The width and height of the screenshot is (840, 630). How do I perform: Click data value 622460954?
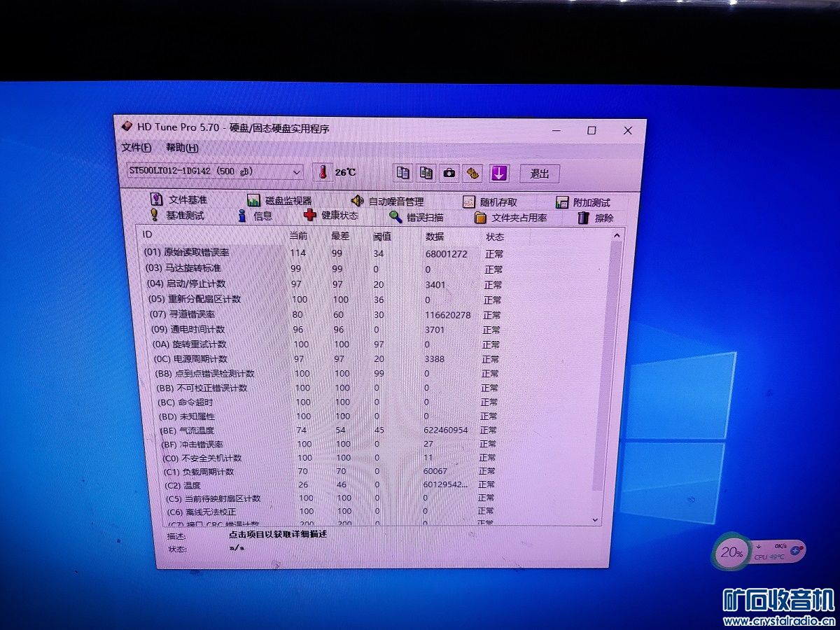tap(446, 430)
